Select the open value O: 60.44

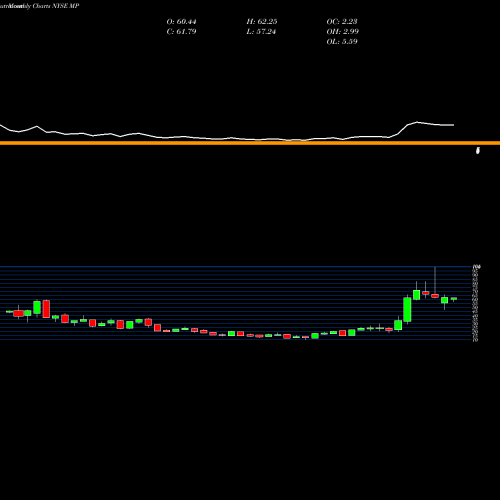(181, 22)
